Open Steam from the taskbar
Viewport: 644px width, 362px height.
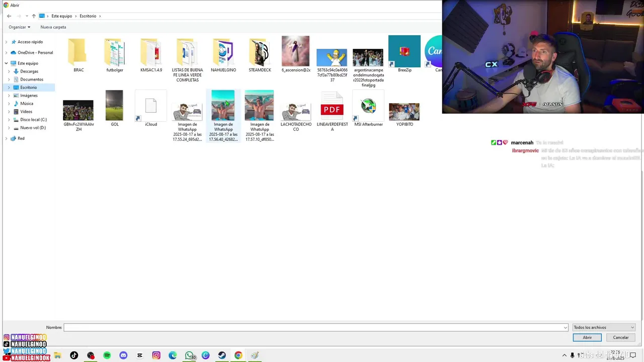coord(222,355)
